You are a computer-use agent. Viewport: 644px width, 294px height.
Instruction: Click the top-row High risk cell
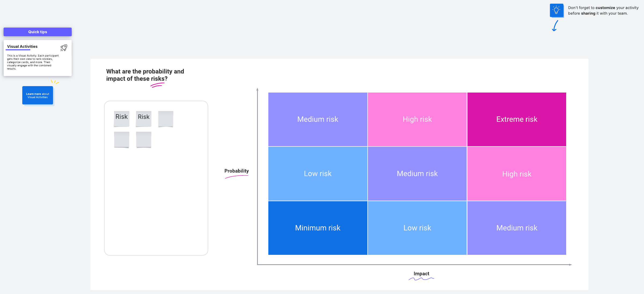(x=417, y=119)
